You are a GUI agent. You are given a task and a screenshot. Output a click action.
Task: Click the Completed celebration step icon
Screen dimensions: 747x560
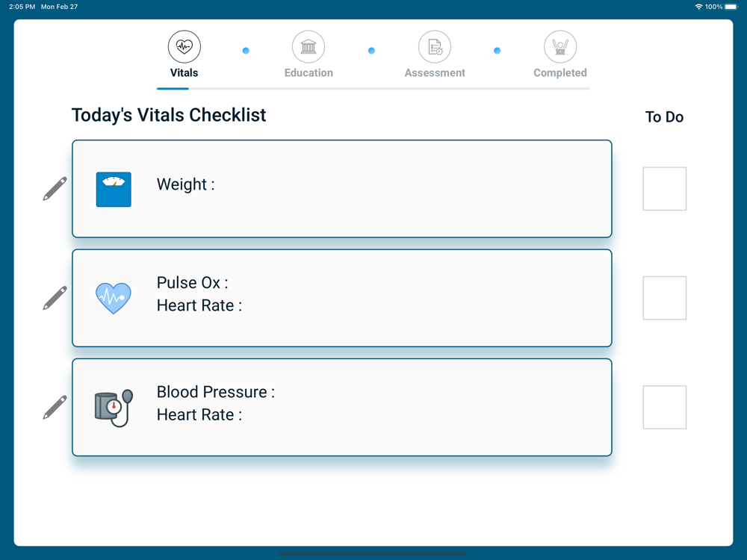click(x=560, y=47)
